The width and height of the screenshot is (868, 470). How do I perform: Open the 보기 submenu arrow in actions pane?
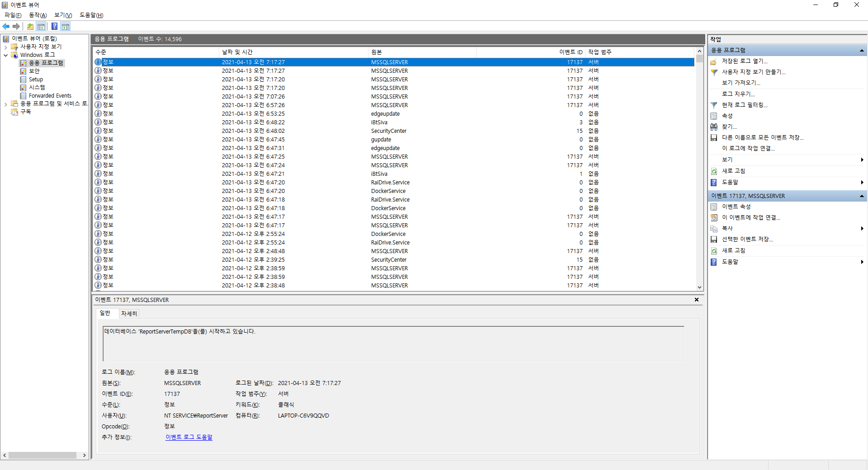[862, 160]
